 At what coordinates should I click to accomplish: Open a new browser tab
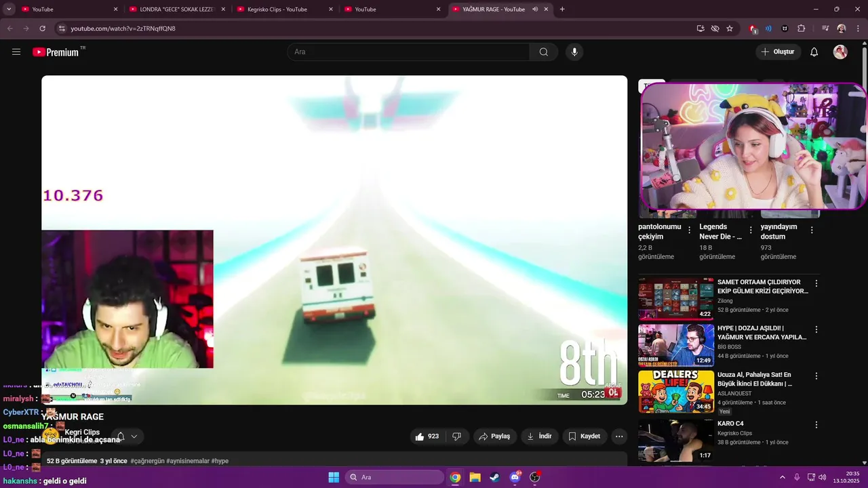pyautogui.click(x=562, y=9)
